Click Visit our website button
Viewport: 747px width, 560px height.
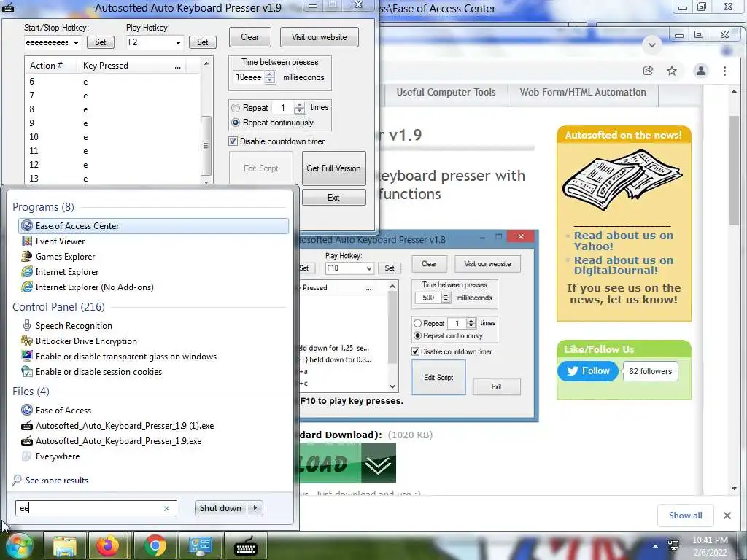click(x=320, y=37)
